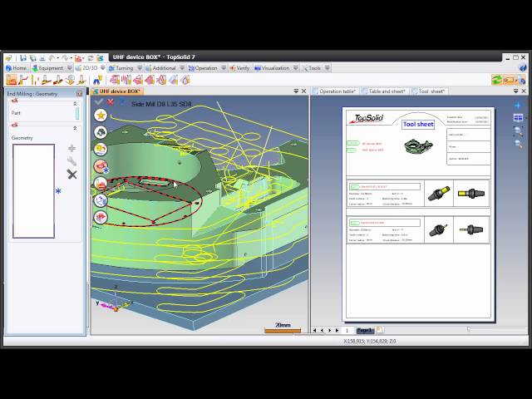Add geometry with the plus icon
Viewport: 532px width, 399px height.
[71, 148]
